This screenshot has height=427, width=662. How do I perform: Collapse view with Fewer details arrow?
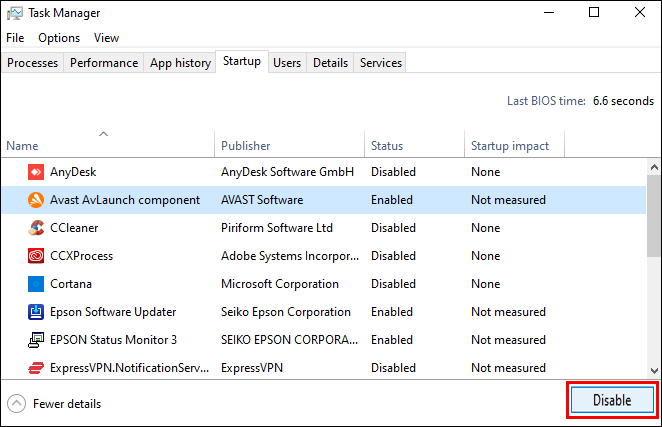click(x=16, y=404)
